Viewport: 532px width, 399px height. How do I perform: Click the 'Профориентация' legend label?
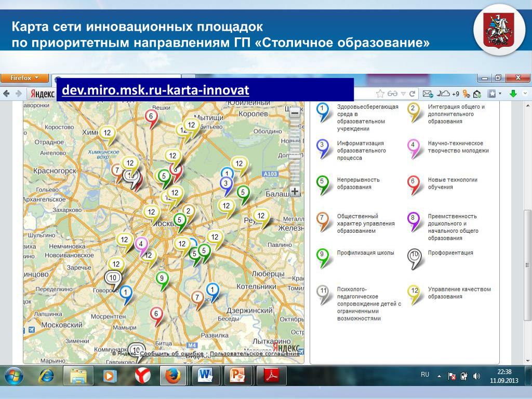[x=450, y=253]
